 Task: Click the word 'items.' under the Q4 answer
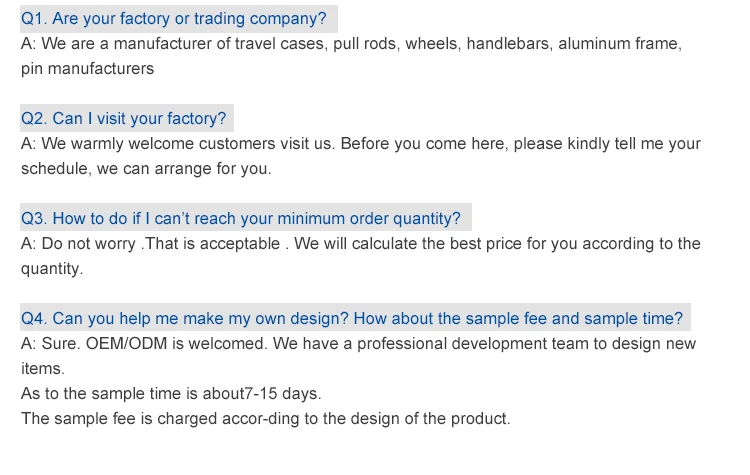(x=42, y=369)
